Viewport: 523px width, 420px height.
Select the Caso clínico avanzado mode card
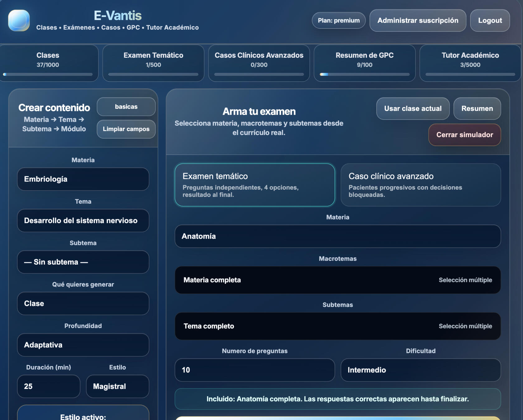421,185
